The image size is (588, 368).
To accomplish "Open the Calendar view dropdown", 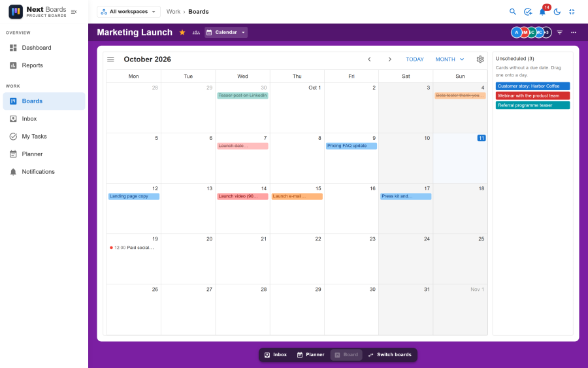I will click(226, 32).
